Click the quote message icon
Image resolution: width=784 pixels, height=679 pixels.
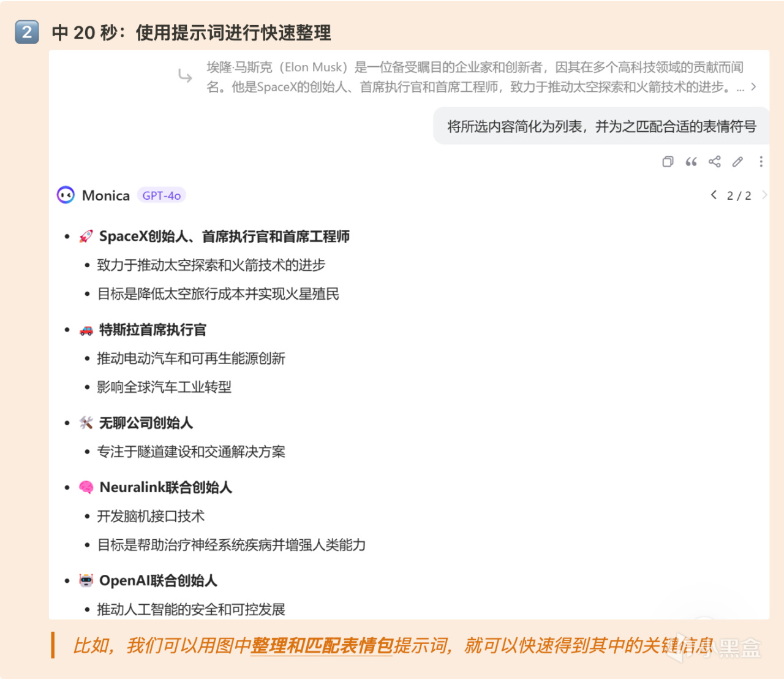tap(691, 162)
